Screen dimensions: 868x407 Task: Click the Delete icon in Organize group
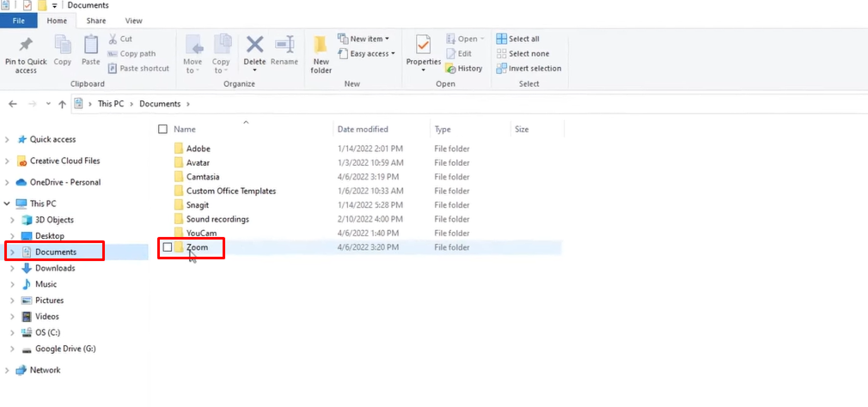(255, 46)
